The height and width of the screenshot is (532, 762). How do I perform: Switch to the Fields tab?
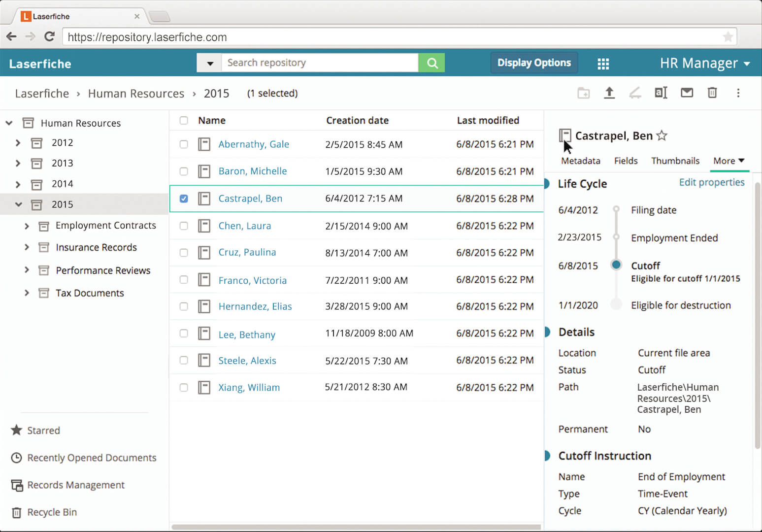coord(626,161)
